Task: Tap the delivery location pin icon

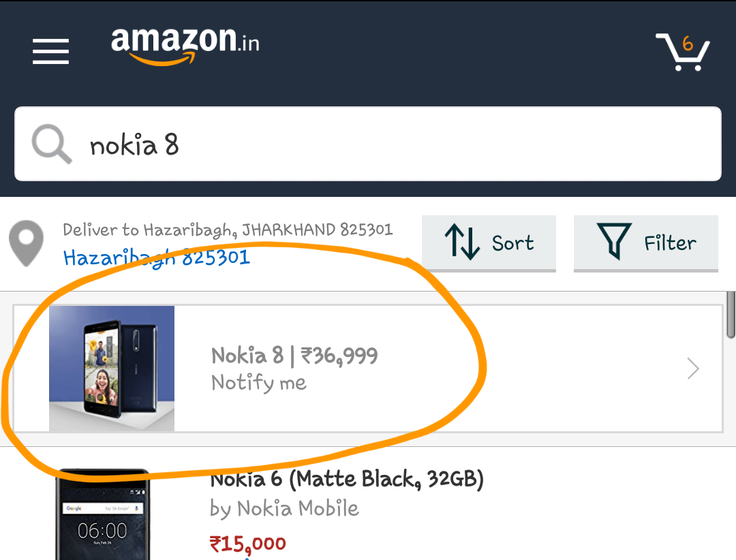Action: [27, 243]
